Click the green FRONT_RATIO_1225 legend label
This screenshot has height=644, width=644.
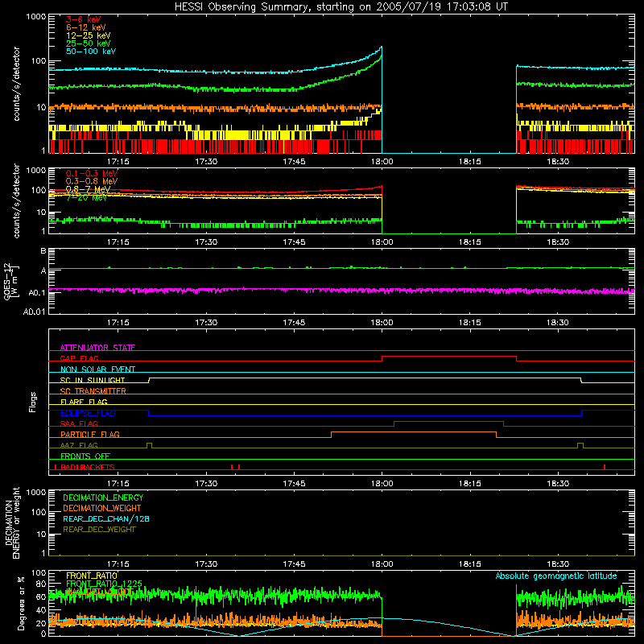[x=104, y=584]
